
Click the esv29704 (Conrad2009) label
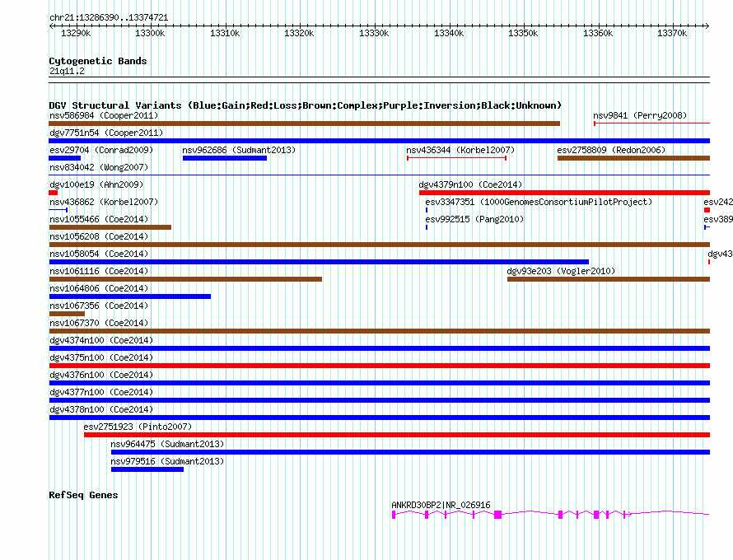[x=101, y=150]
